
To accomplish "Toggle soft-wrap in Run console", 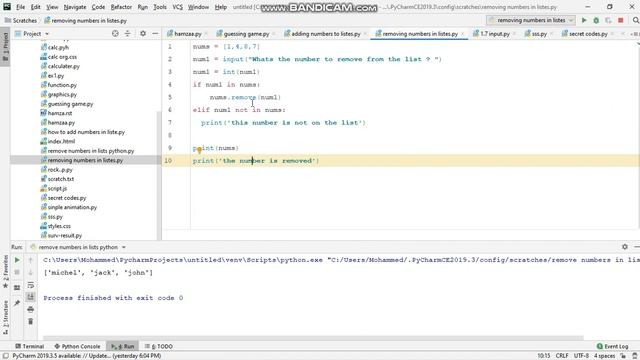I will tap(31, 285).
